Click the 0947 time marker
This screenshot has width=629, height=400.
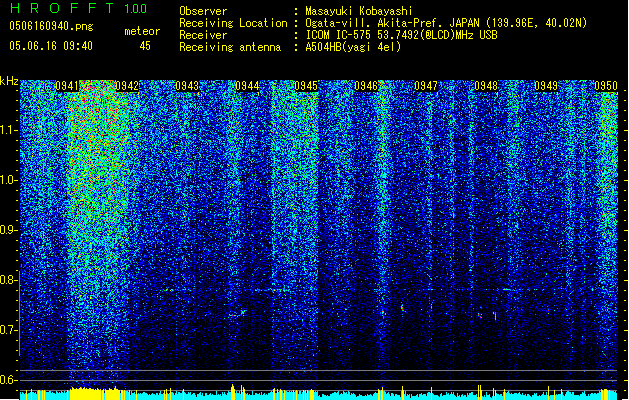426,86
